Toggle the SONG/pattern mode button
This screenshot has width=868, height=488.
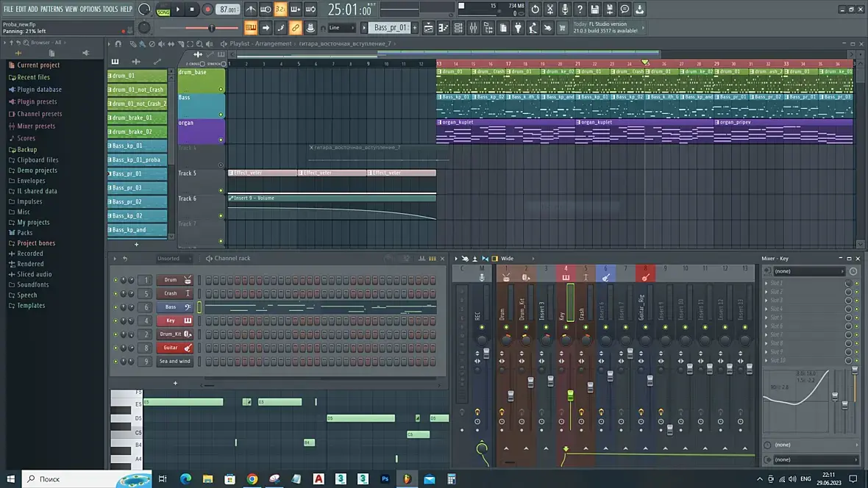163,10
